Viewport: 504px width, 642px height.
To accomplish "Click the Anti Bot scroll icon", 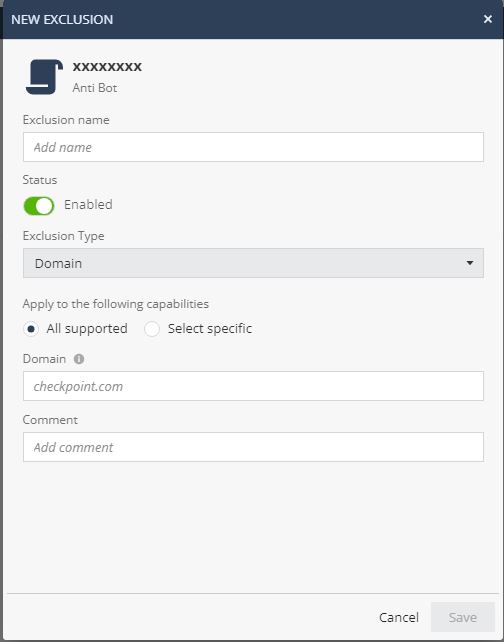I will [44, 77].
